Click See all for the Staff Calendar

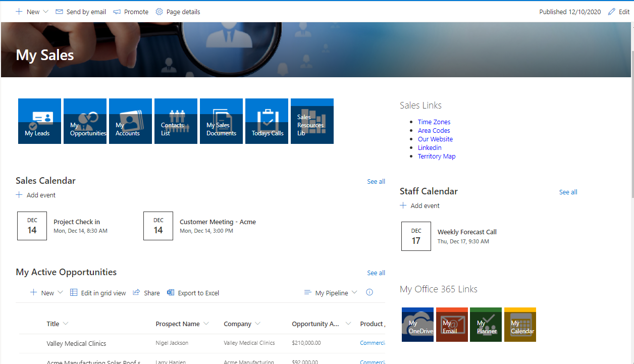pos(568,192)
